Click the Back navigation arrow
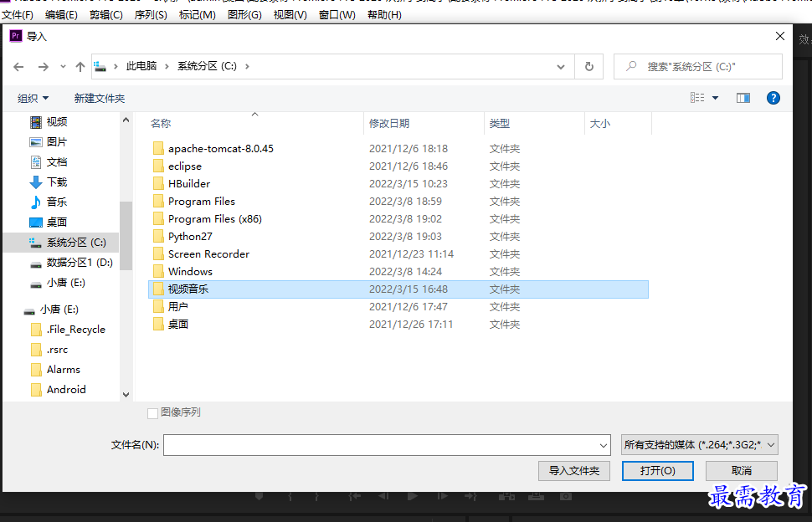The width and height of the screenshot is (812, 522). [18, 67]
